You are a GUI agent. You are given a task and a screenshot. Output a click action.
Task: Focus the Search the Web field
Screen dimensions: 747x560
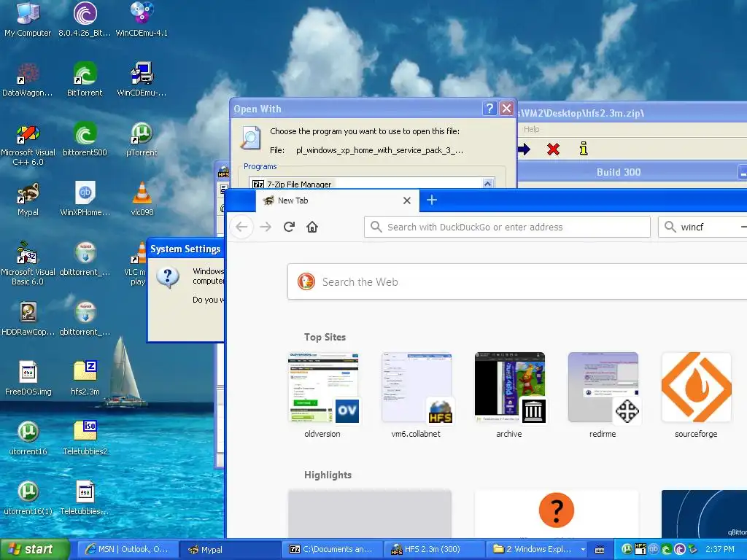517,282
